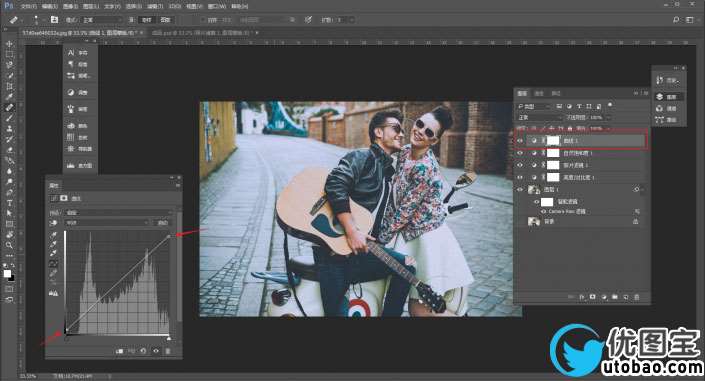Create a new group in Layers panel

[615, 297]
